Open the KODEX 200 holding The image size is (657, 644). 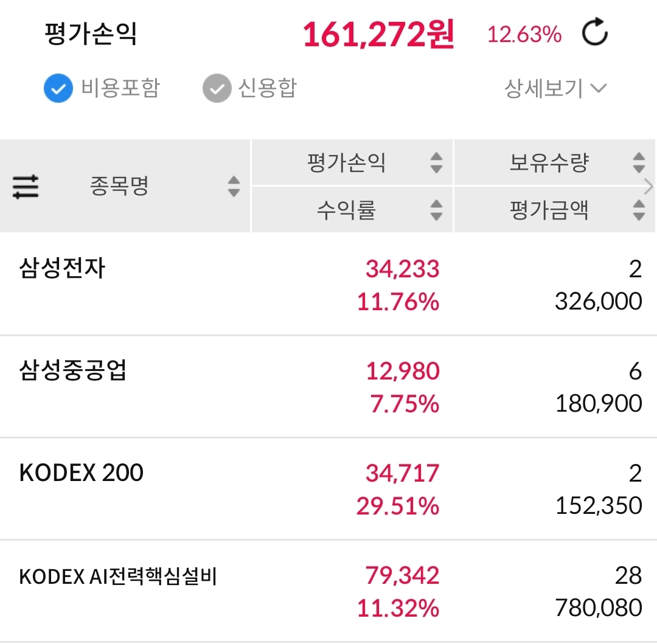coord(82,473)
